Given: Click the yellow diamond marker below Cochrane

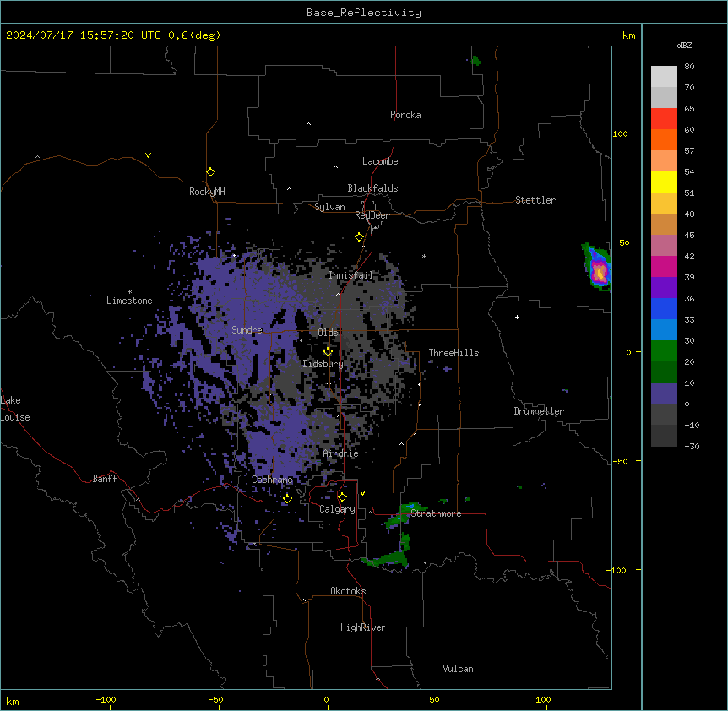Looking at the screenshot, I should (287, 499).
